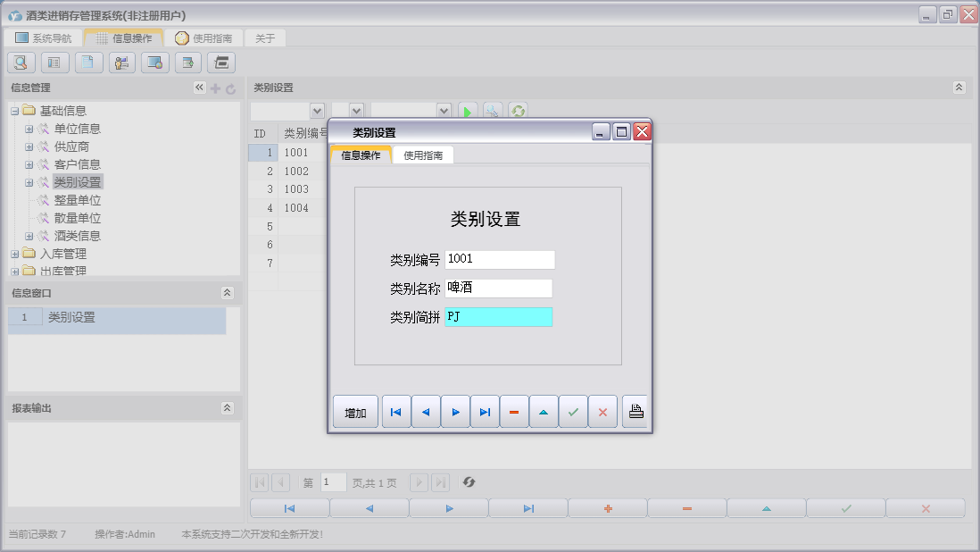This screenshot has height=552, width=980.
Task: Collapse the 信息窗口 panel
Action: [227, 293]
